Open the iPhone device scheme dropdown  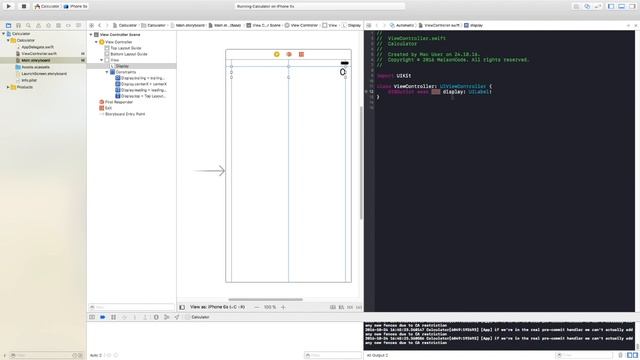click(76, 7)
